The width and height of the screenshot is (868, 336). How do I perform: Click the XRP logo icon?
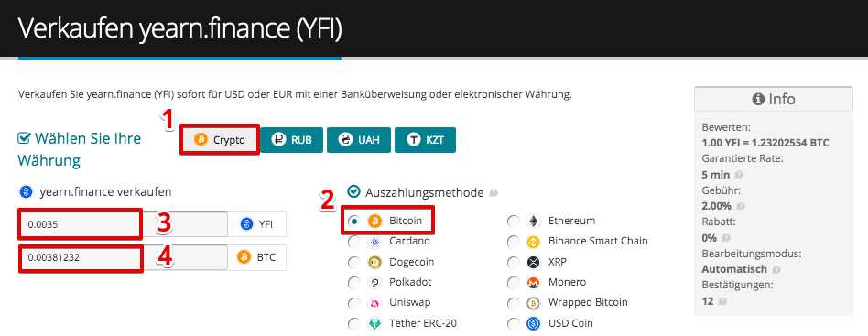click(534, 263)
